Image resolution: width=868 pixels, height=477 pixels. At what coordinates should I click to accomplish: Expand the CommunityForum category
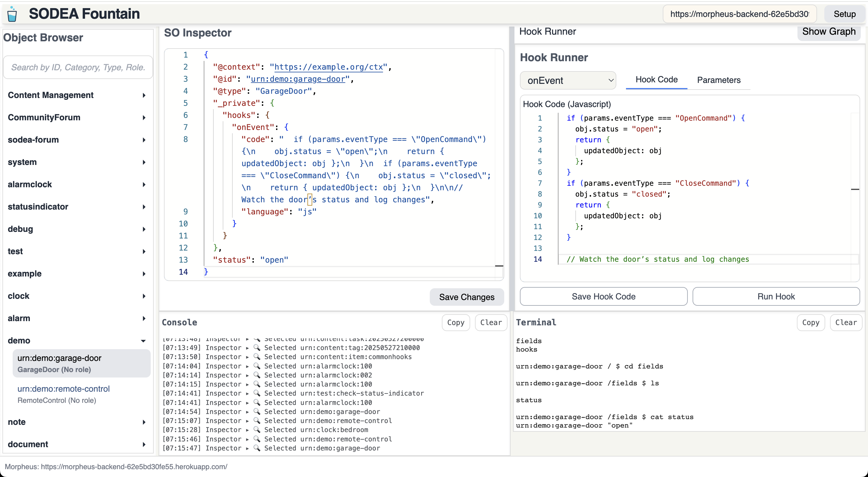(x=77, y=117)
